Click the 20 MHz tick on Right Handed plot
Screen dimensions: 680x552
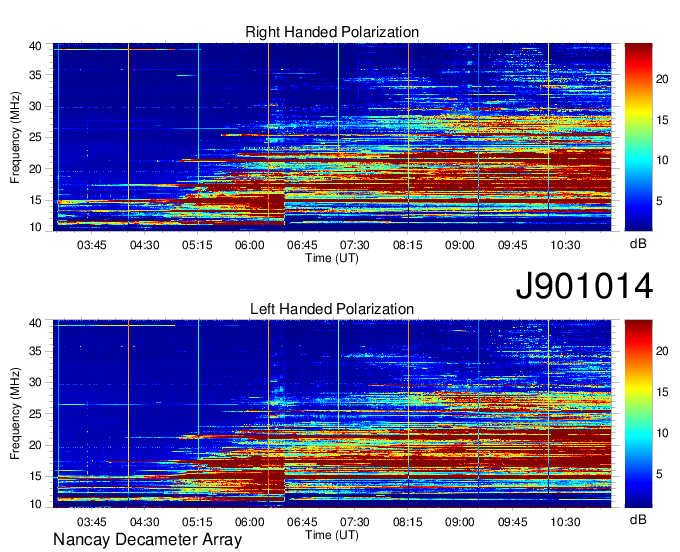click(x=36, y=169)
